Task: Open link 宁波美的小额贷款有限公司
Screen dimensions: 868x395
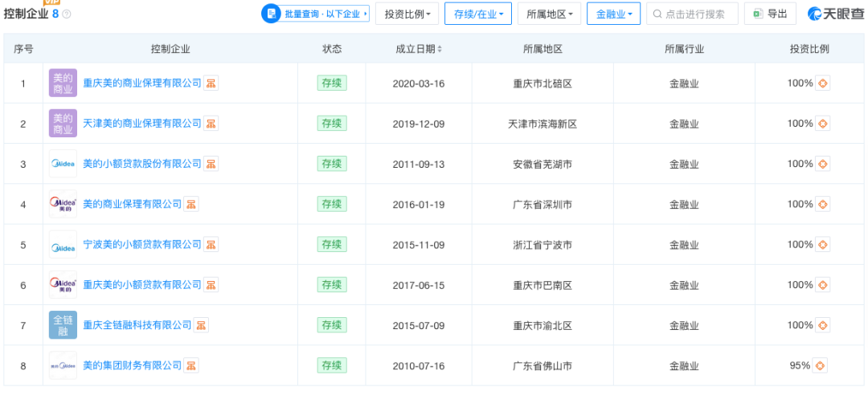Action: (x=141, y=245)
